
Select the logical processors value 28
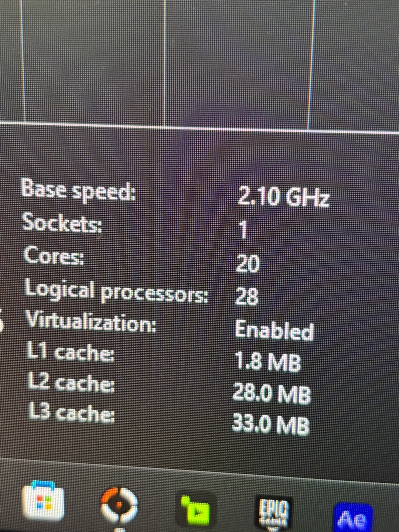click(x=246, y=296)
